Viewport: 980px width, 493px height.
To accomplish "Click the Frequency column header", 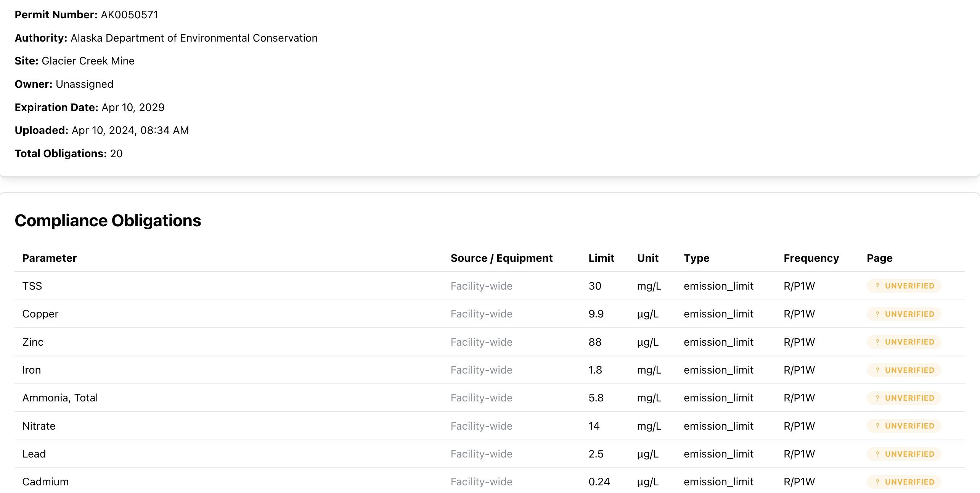I will click(811, 258).
